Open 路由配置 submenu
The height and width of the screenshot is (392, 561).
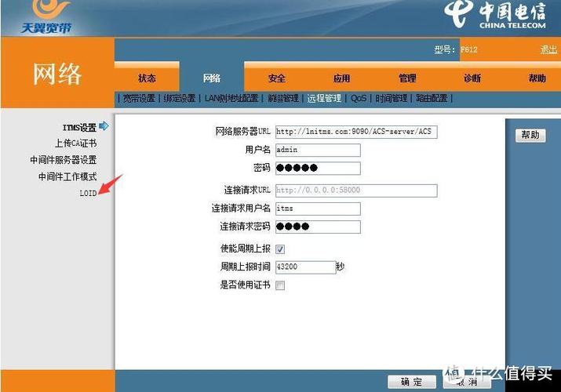point(432,98)
